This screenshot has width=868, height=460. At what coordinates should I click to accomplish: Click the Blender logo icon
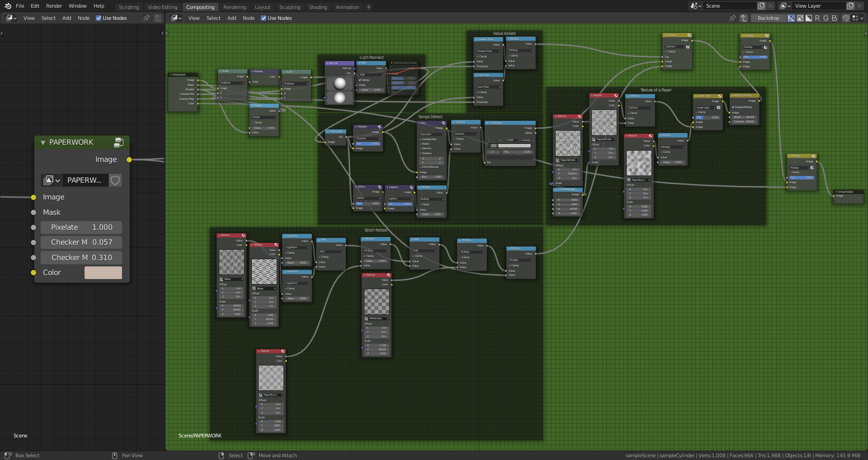[x=8, y=6]
